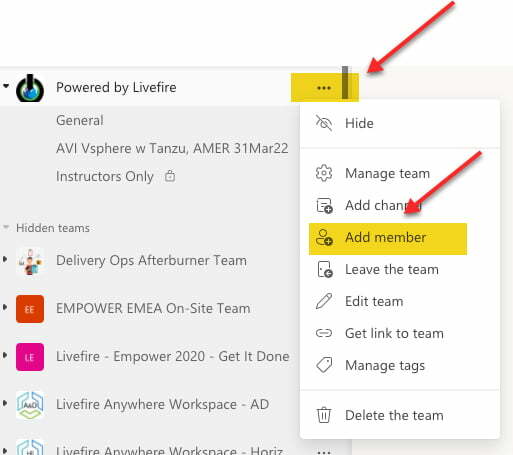Click the Powered by Livefire team name
The height and width of the screenshot is (455, 513).
(x=116, y=87)
